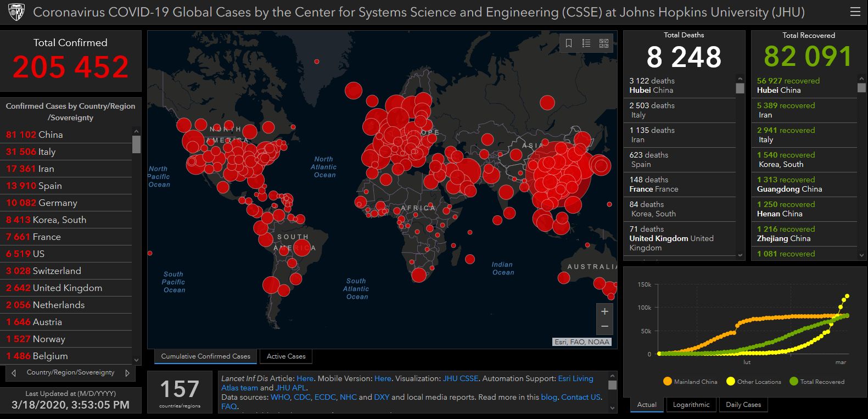Open the WHO data source link
The height and width of the screenshot is (419, 868).
pyautogui.click(x=280, y=397)
